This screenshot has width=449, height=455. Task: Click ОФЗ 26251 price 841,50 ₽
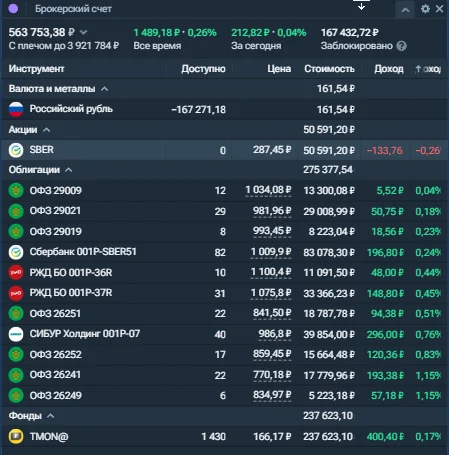click(272, 313)
